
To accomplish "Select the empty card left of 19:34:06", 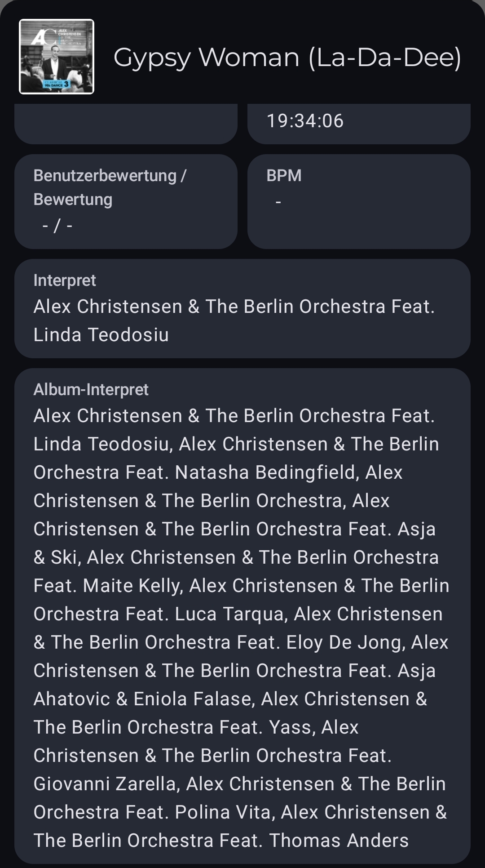I will click(x=126, y=124).
